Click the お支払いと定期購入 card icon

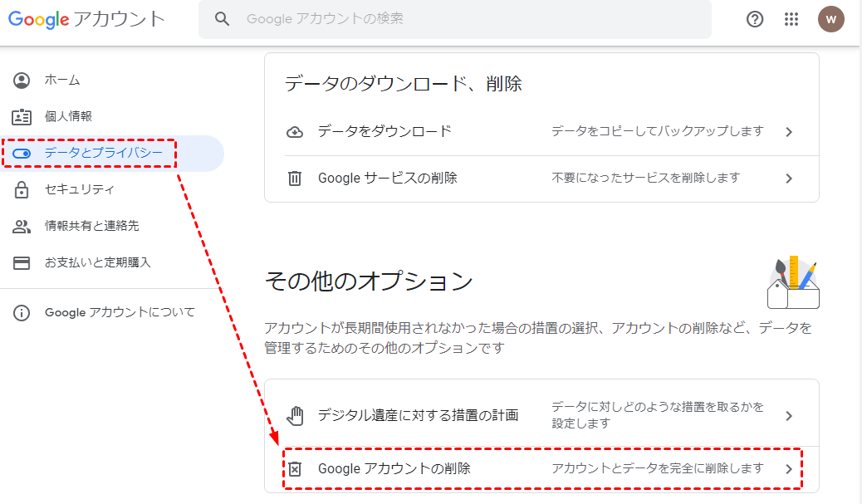22,262
